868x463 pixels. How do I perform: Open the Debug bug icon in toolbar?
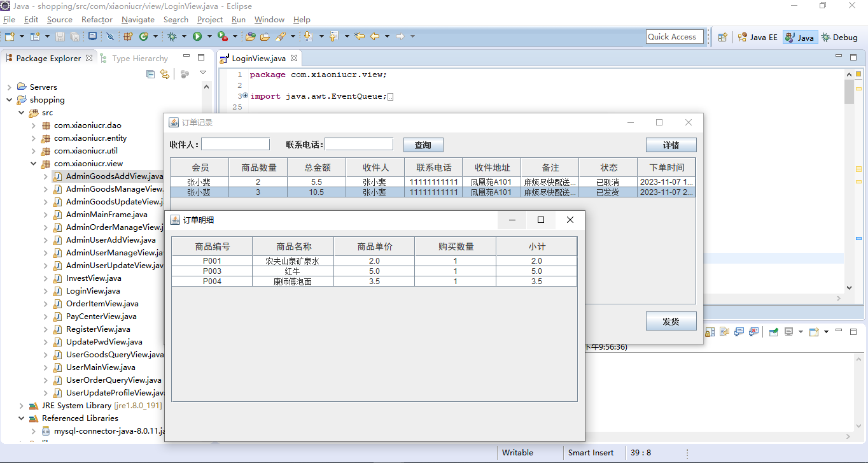click(172, 36)
